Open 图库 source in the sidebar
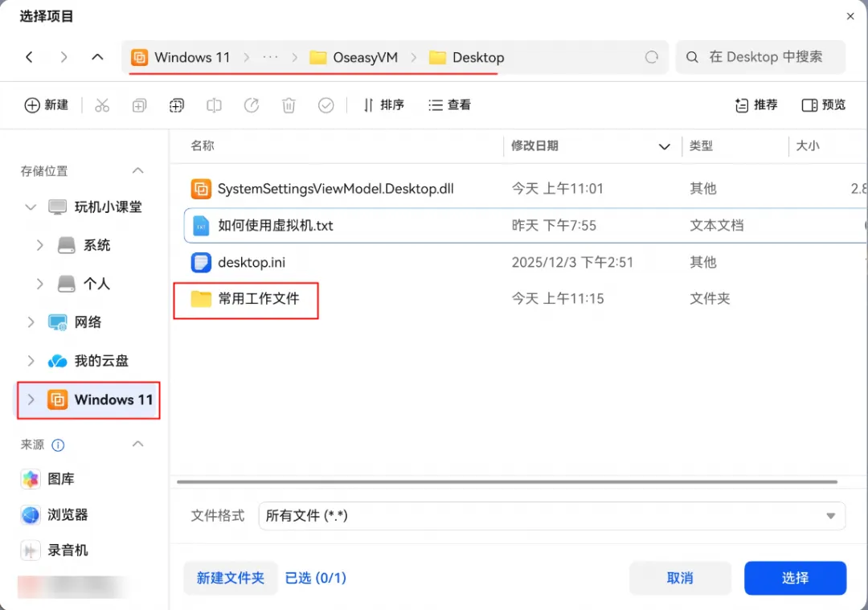 click(47, 479)
